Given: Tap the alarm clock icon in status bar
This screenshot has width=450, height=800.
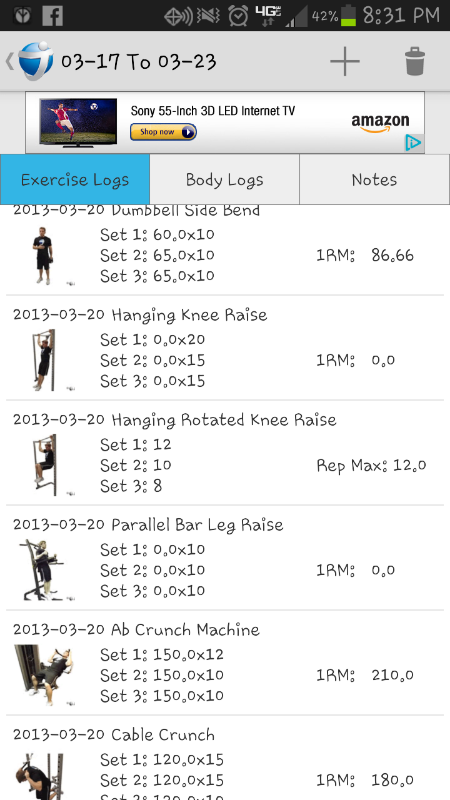Looking at the screenshot, I should pyautogui.click(x=238, y=16).
